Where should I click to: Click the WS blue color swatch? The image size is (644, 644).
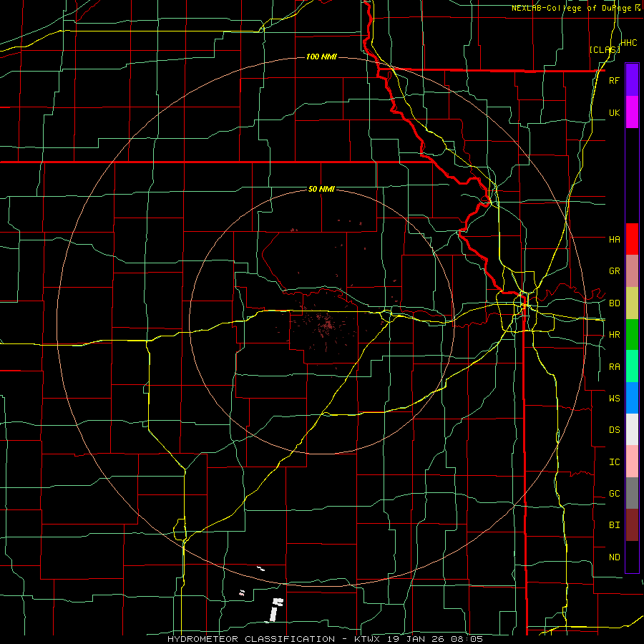[632, 398]
